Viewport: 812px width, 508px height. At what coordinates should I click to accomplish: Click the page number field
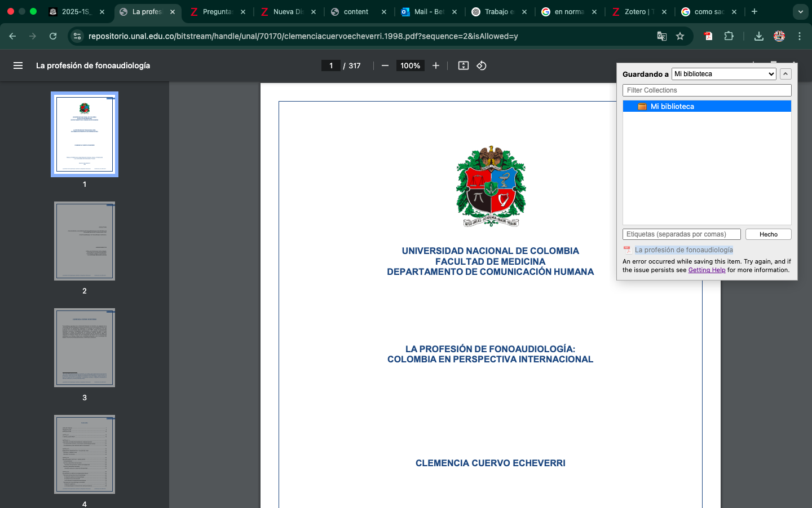pos(331,65)
